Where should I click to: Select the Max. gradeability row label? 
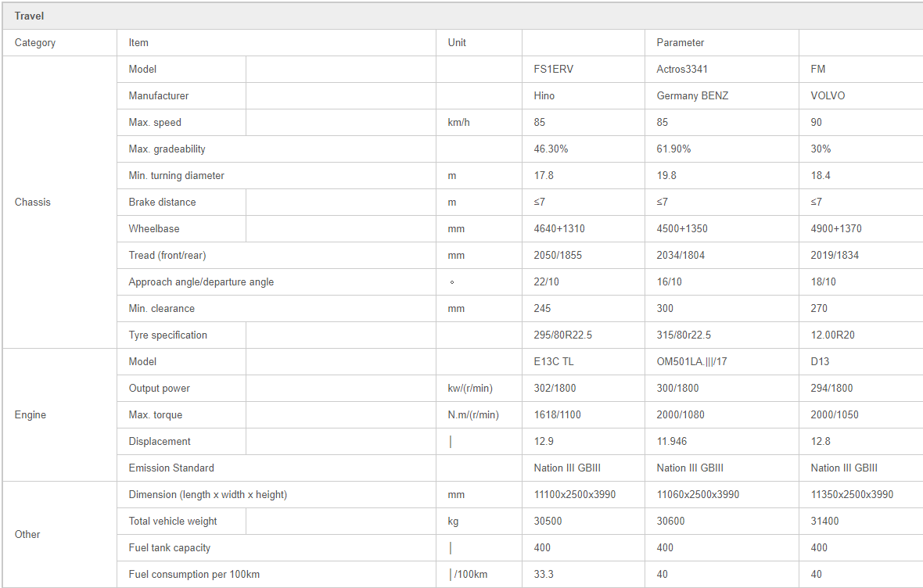pos(167,149)
